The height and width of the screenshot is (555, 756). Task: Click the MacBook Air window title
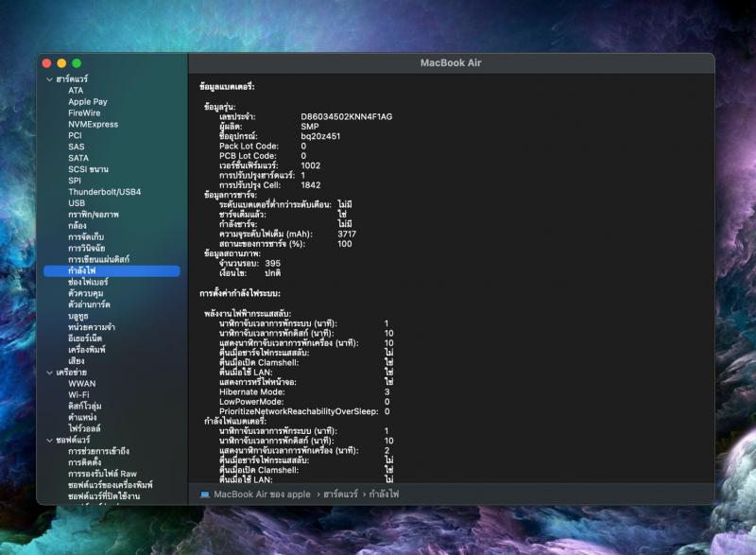451,62
